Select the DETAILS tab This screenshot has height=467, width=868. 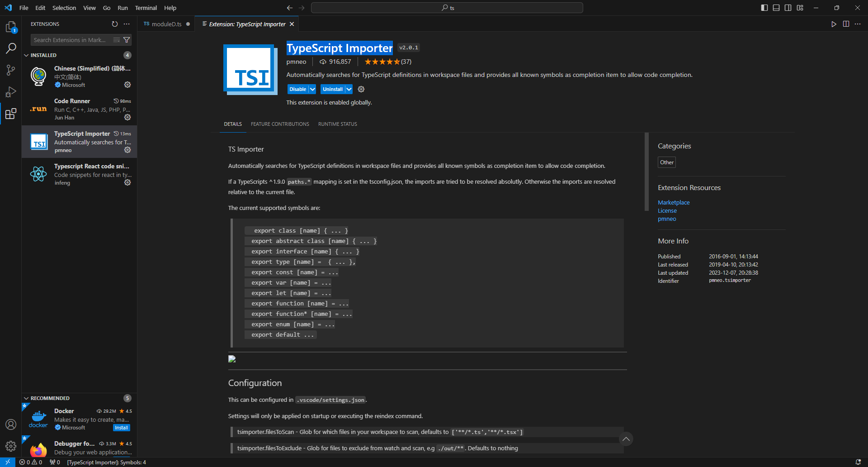[233, 124]
